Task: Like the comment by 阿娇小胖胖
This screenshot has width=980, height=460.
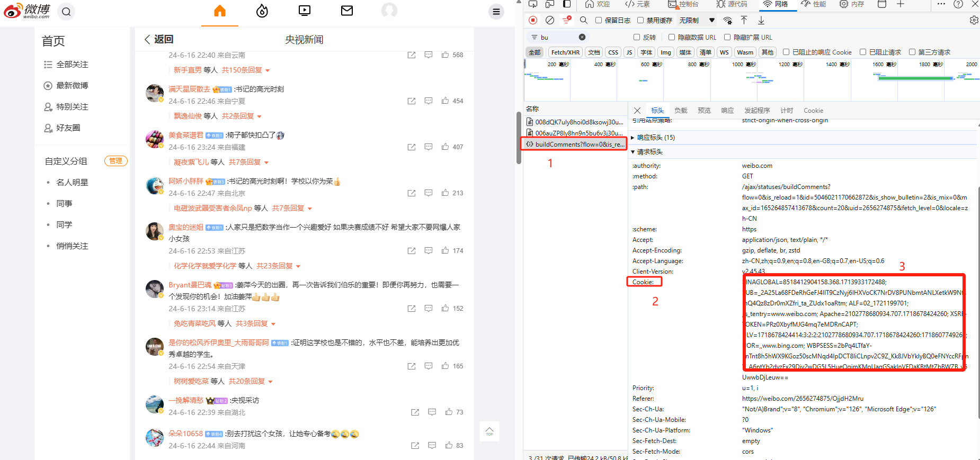Action: click(445, 193)
